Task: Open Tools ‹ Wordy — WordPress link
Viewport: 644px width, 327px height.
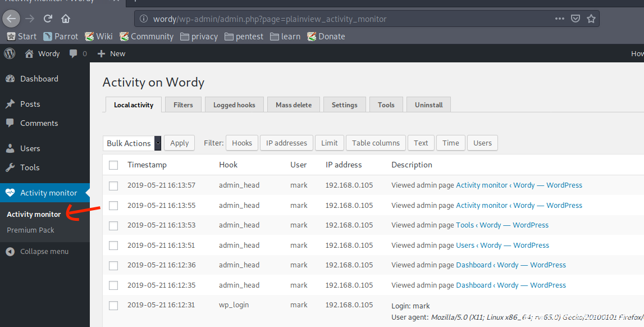Action: pyautogui.click(x=502, y=225)
